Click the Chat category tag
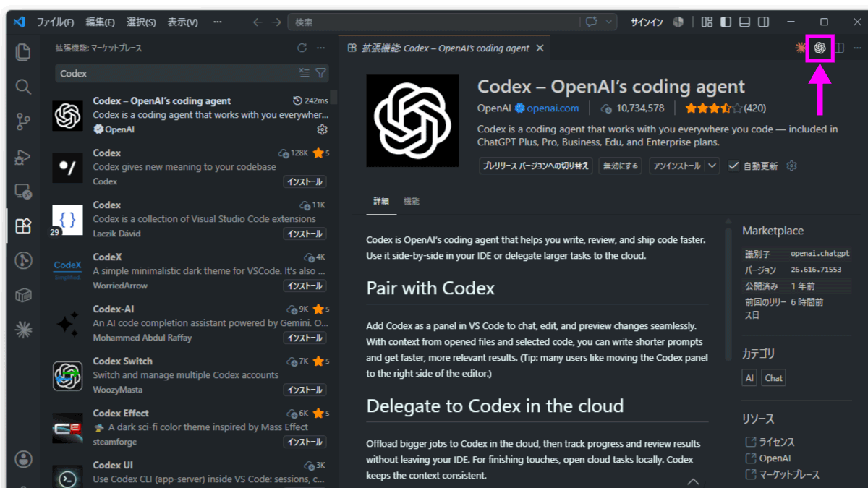868x488 pixels. (x=773, y=378)
